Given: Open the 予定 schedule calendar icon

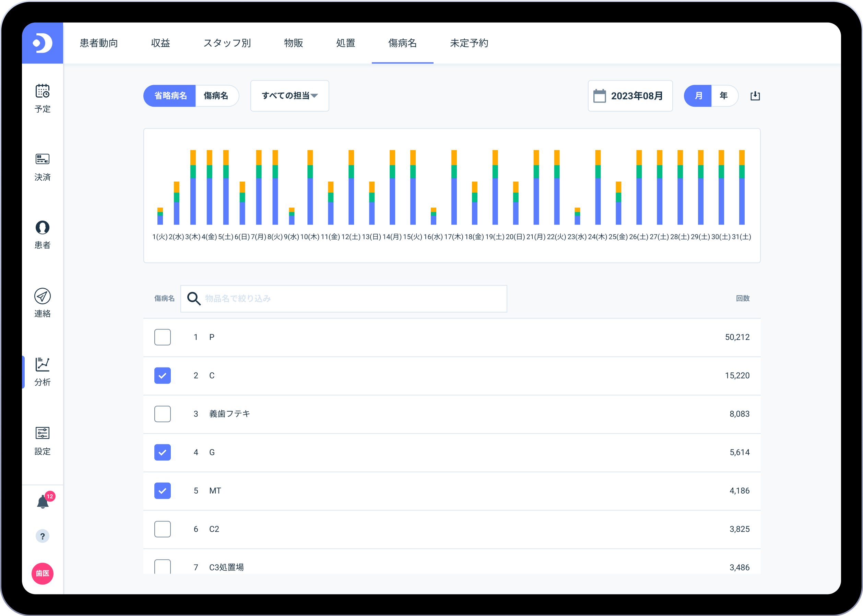Looking at the screenshot, I should (x=43, y=92).
